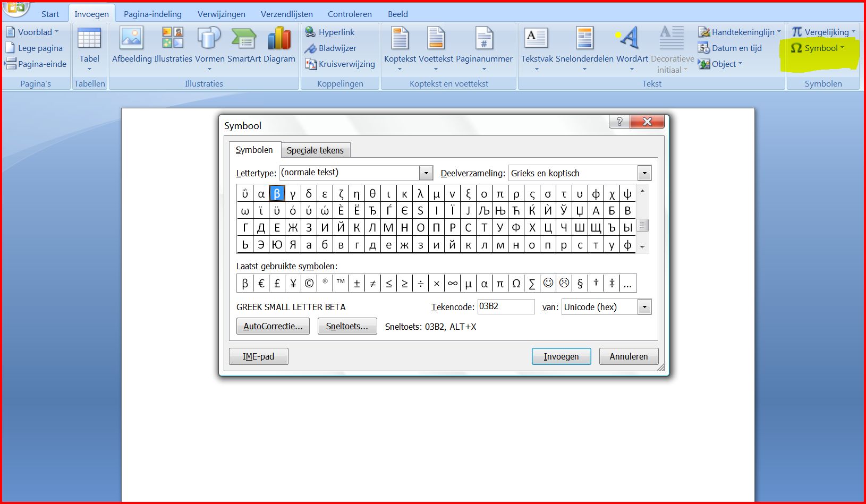Screen dimensions: 866x504
Task: Insert a SmartArt graphic
Action: (x=244, y=45)
